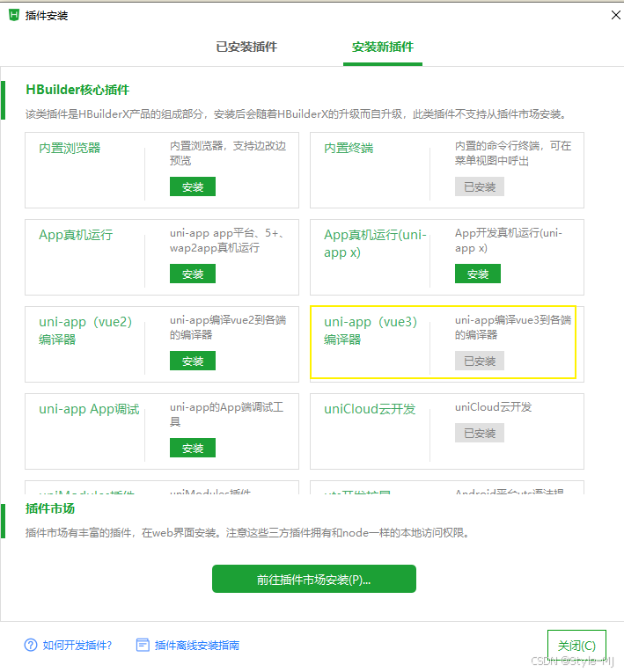Click the 插件市场 section heading
624x672 pixels.
[x=50, y=508]
